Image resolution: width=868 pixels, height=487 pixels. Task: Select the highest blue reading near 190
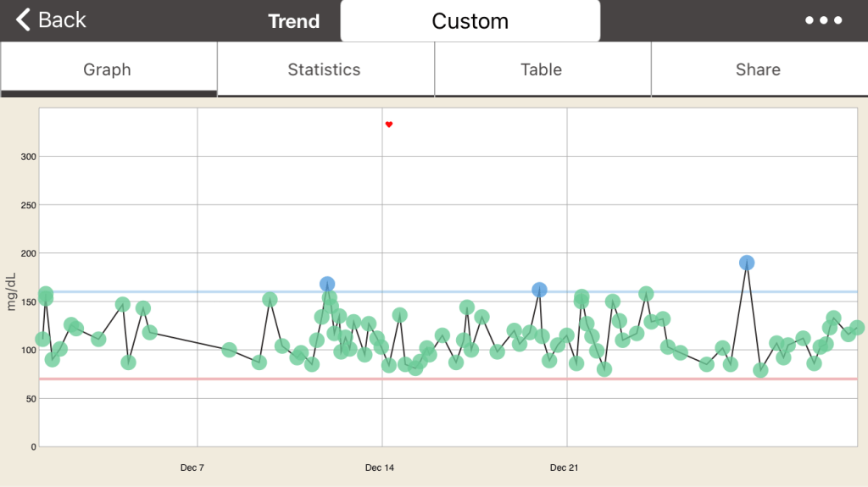[746, 263]
